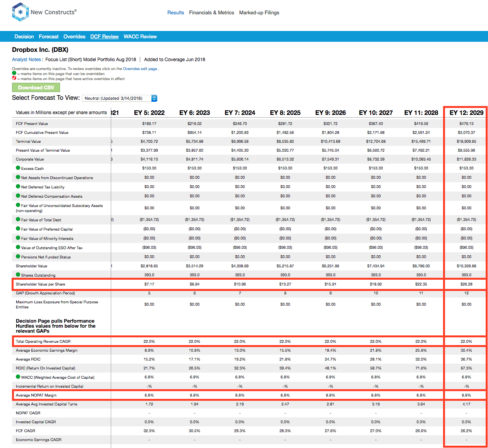Click the red active-override legend icon
This screenshot has width=488, height=448.
[14, 78]
